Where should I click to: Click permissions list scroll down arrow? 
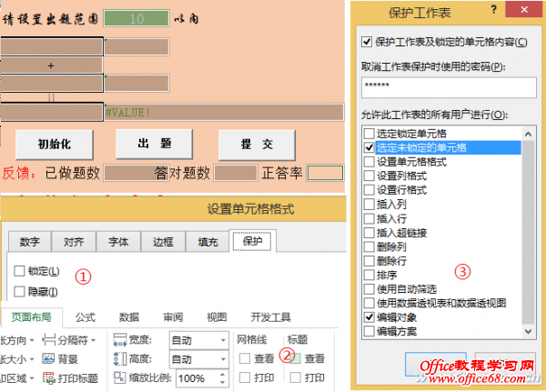coord(528,331)
